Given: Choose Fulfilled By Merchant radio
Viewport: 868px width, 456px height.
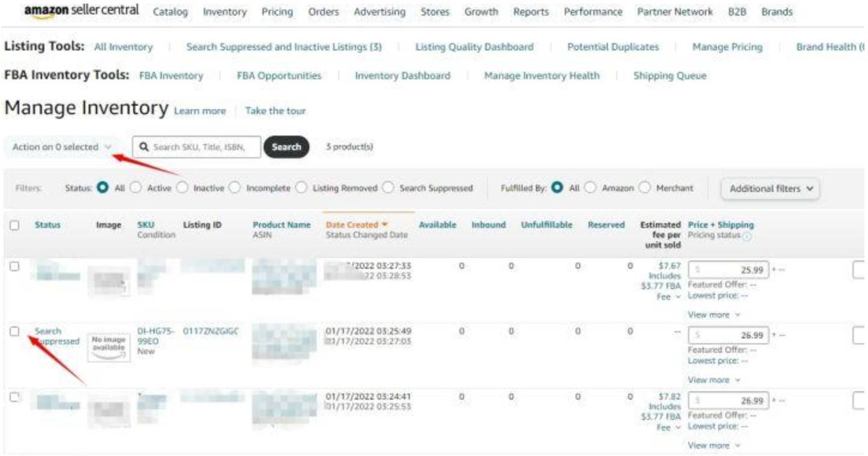Looking at the screenshot, I should pos(644,188).
